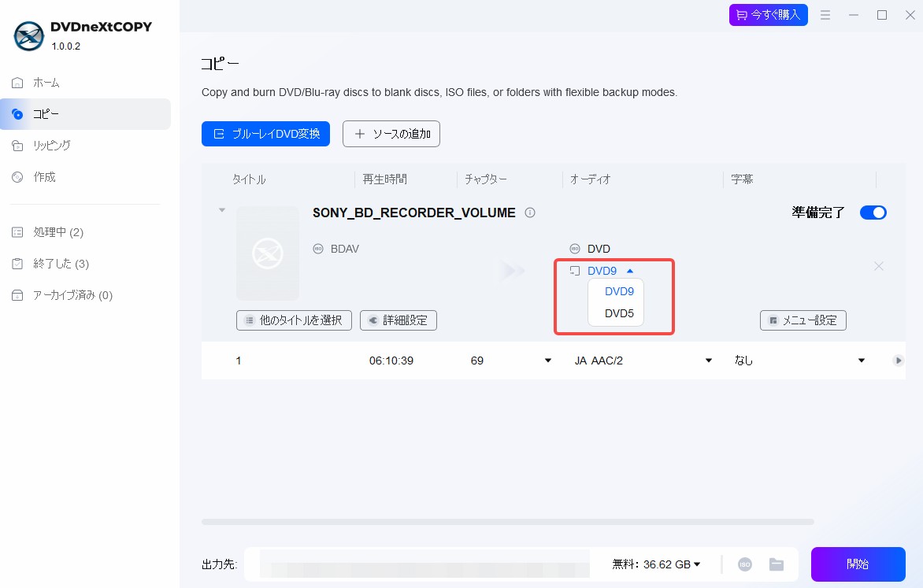Click the タイトル column header
923x588 pixels.
(249, 179)
